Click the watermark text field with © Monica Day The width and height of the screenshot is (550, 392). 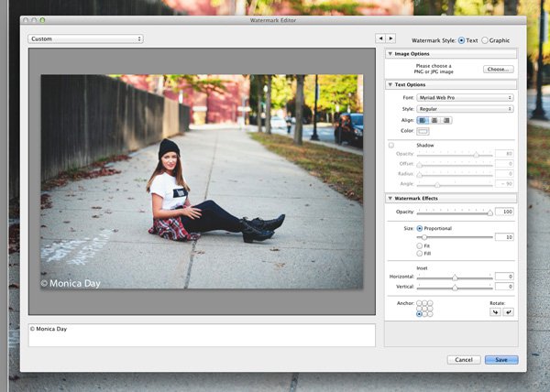(202, 334)
